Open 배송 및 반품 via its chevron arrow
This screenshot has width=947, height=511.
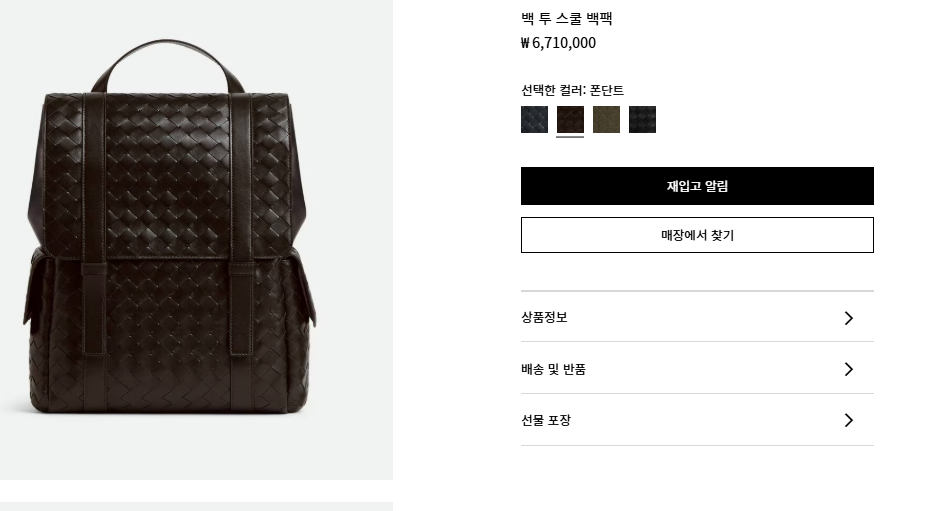[x=849, y=369]
